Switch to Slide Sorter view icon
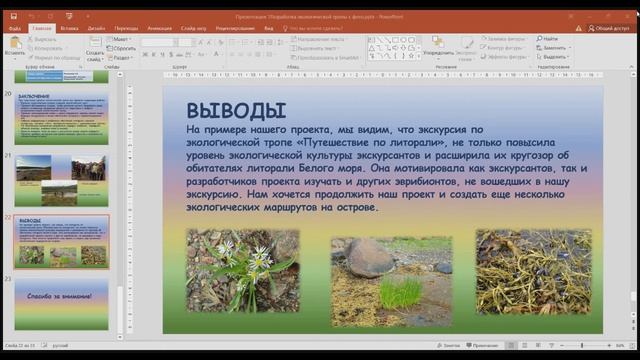Viewport: 640px width, 360px height. click(x=524, y=345)
